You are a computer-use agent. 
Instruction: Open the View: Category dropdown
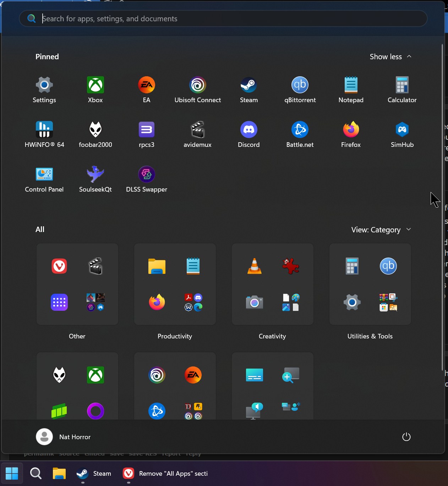tap(381, 230)
